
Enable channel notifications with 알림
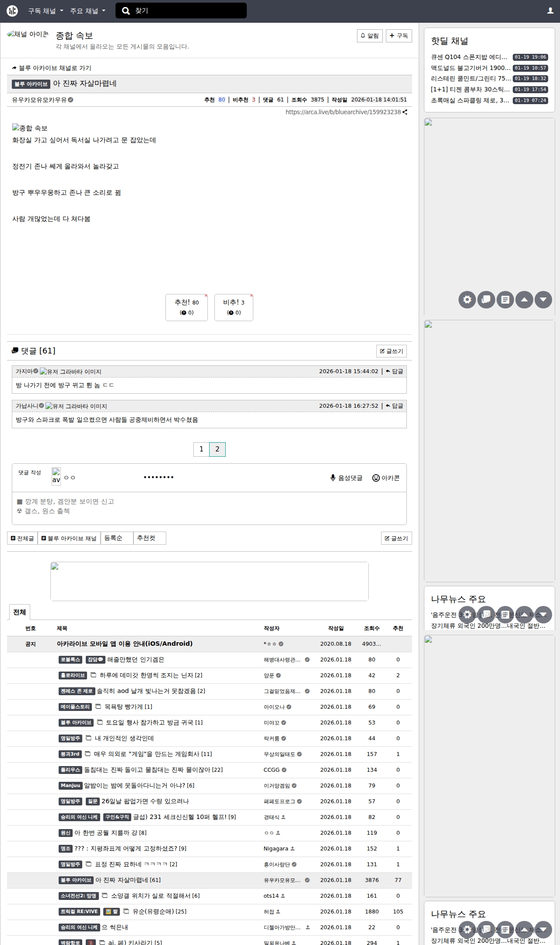pos(370,36)
